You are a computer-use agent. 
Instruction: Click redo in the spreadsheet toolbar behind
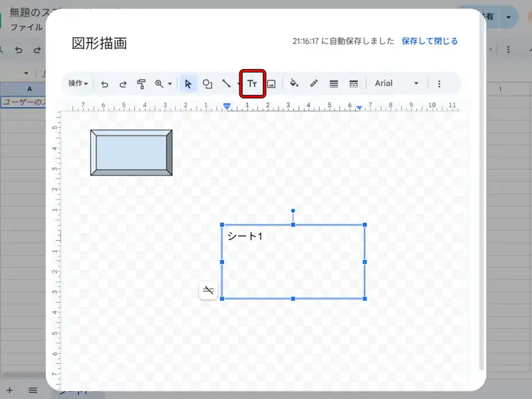click(37, 50)
